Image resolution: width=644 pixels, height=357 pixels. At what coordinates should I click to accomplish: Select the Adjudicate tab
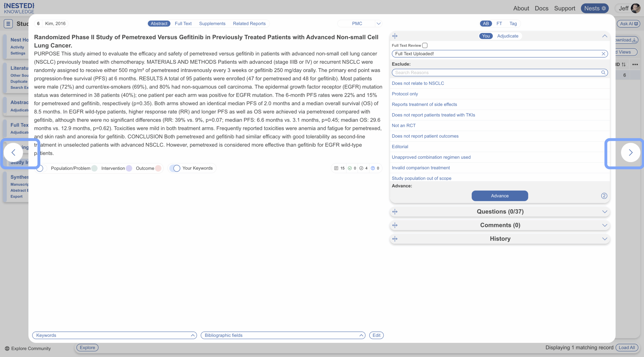[x=507, y=36]
